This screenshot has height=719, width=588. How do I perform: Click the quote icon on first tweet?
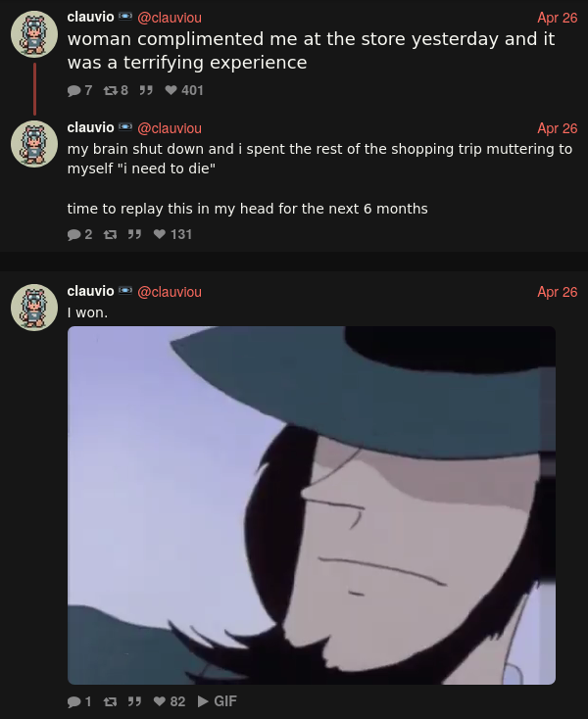pyautogui.click(x=146, y=90)
